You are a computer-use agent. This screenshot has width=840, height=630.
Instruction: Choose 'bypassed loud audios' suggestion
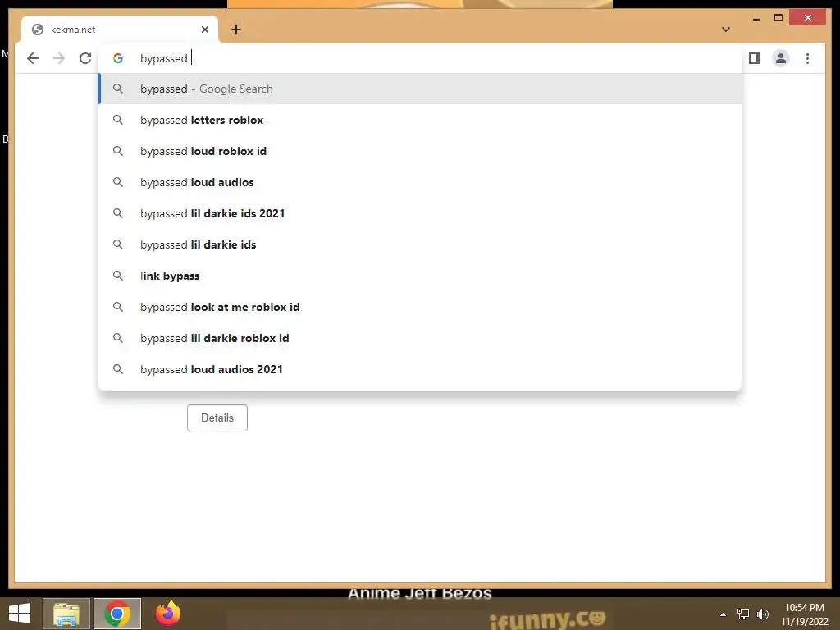[421, 182]
